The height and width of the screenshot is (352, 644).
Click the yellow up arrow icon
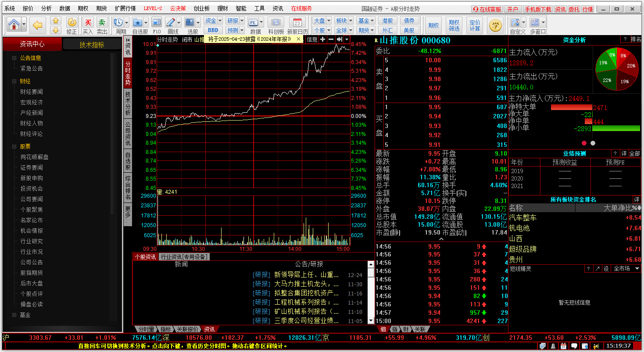tap(55, 21)
